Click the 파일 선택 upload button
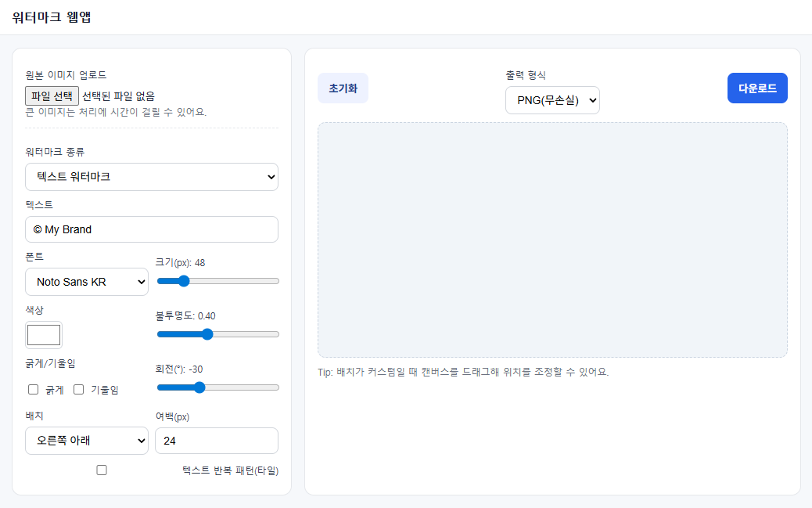Image resolution: width=812 pixels, height=508 pixels. click(52, 96)
